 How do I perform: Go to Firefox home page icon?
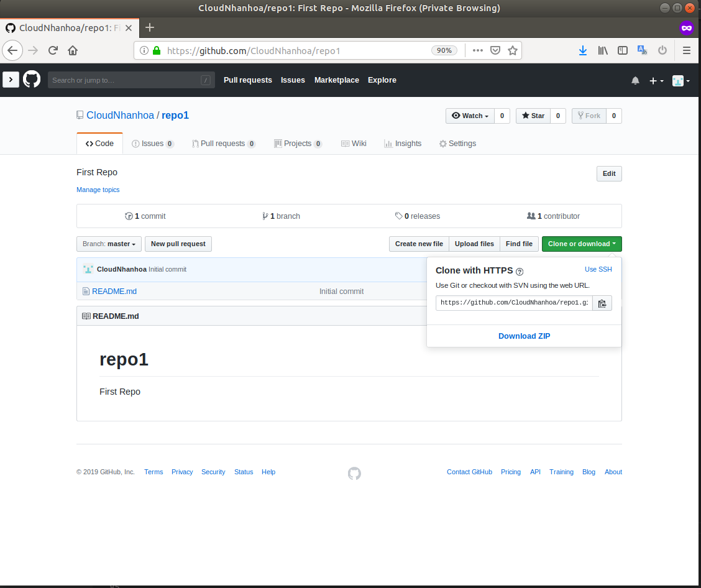click(x=73, y=50)
